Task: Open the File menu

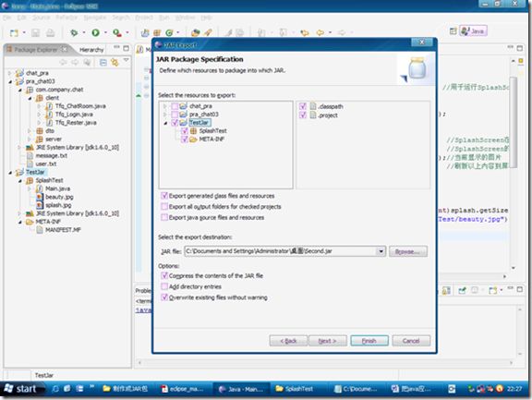Action: click(7, 18)
